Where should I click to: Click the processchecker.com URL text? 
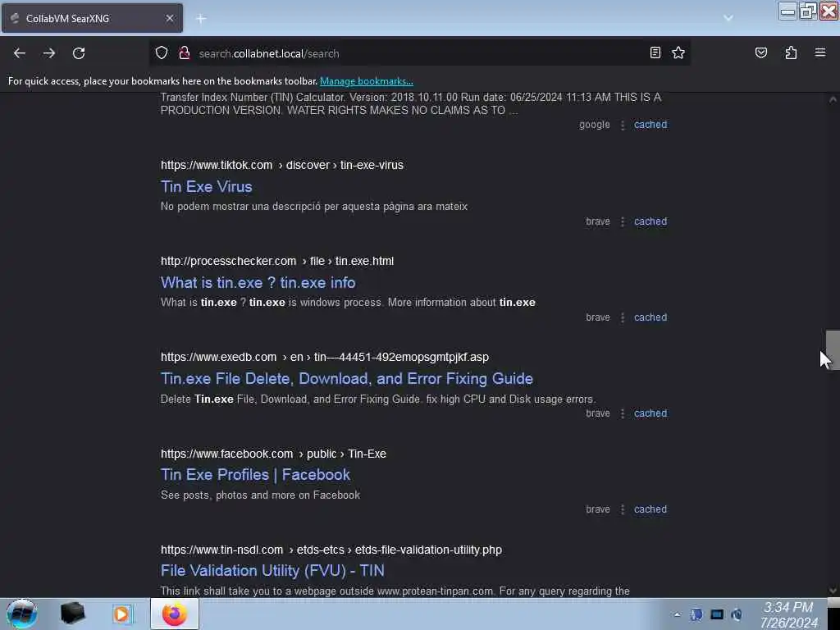click(277, 261)
